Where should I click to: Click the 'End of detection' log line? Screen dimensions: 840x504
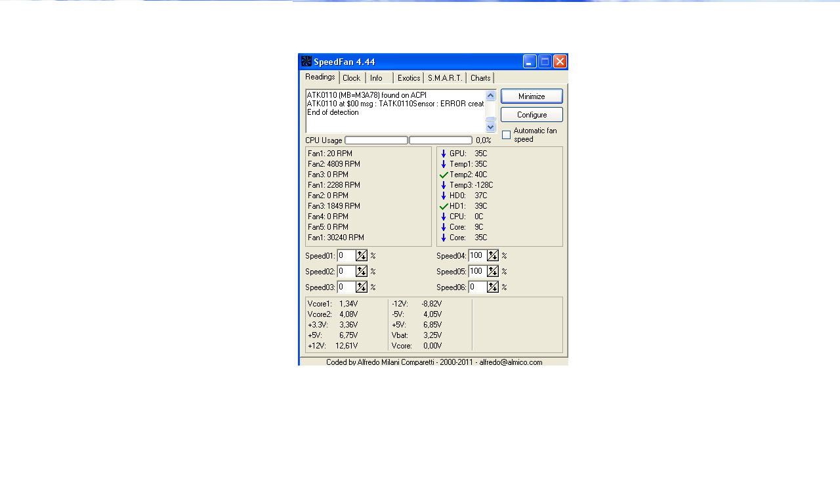[x=333, y=112]
